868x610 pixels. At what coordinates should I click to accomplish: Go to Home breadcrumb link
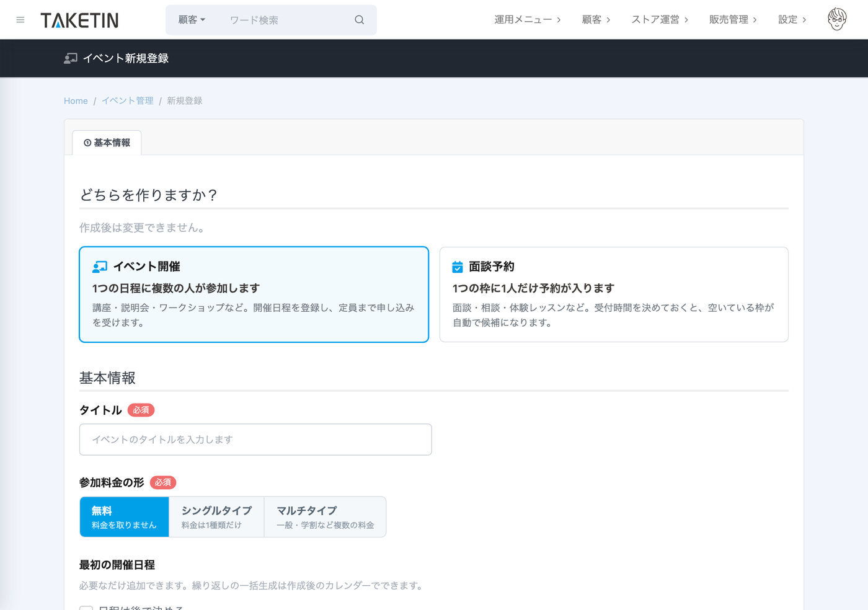point(76,101)
